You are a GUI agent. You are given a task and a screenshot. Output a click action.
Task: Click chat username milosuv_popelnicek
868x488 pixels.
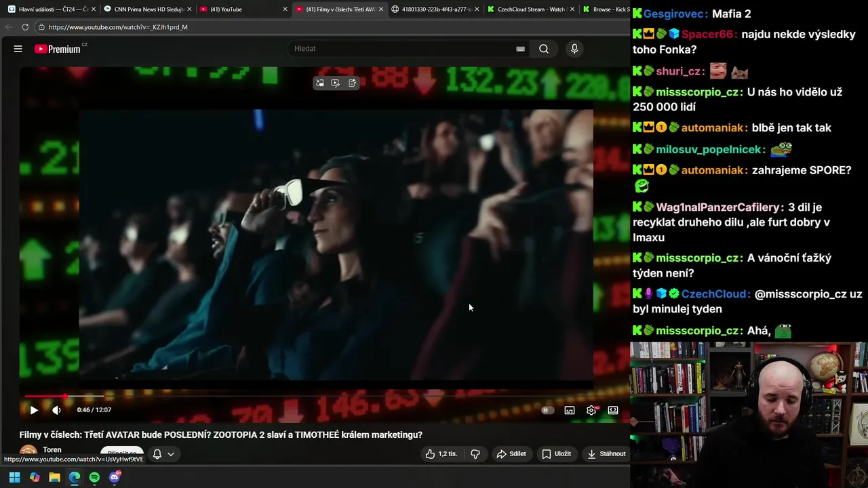point(710,149)
